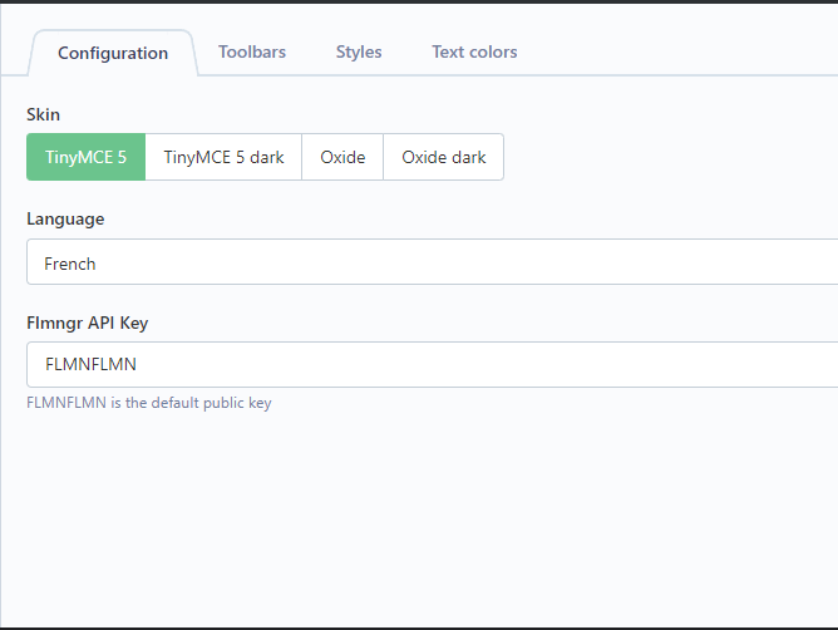
Task: Pick the Oxide skin option
Action: [x=343, y=157]
